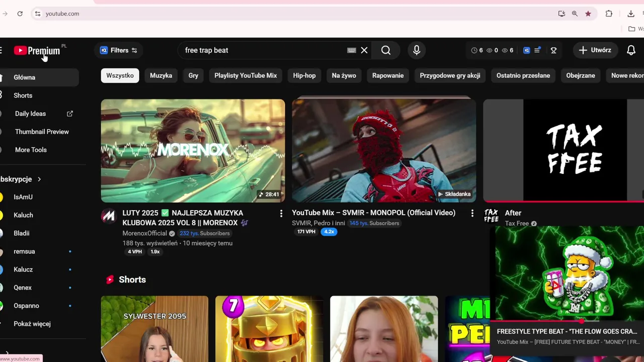644x362 pixels.
Task: Open the vidIQ Filters button
Action: click(119, 50)
